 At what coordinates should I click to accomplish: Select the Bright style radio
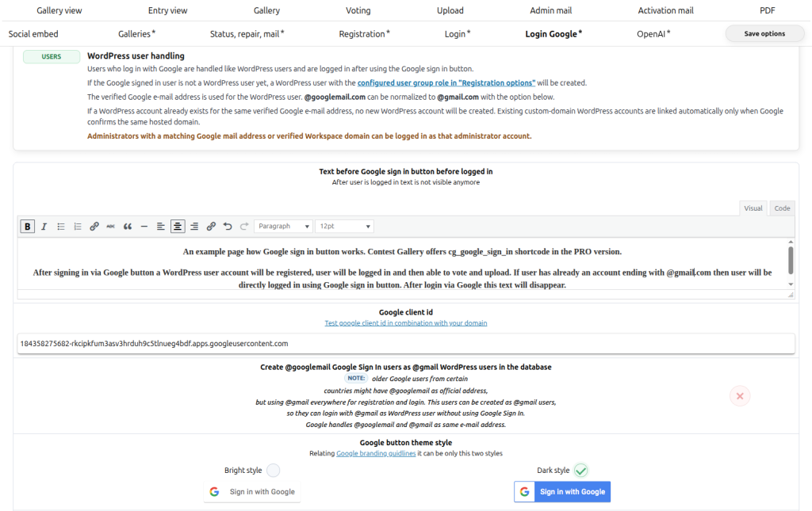(x=273, y=470)
